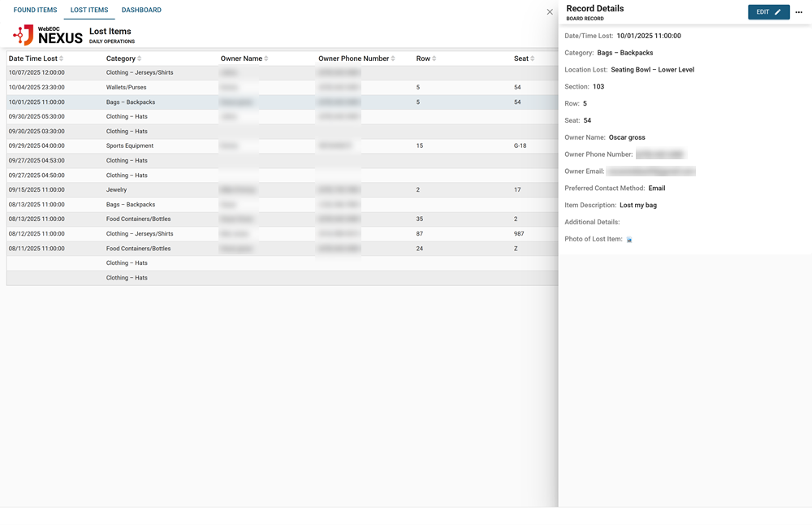This screenshot has width=812, height=525.
Task: Sort the Row column
Action: click(426, 59)
